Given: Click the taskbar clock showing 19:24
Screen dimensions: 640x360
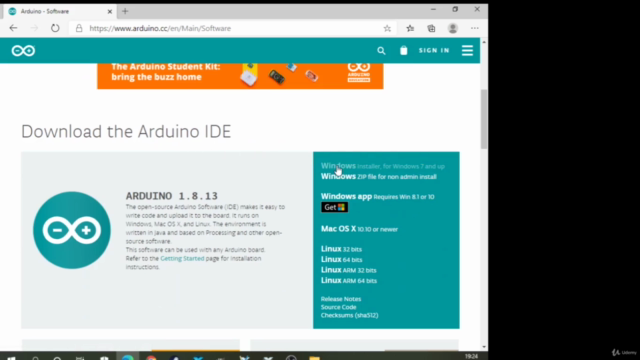Looking at the screenshot, I should coord(471,356).
